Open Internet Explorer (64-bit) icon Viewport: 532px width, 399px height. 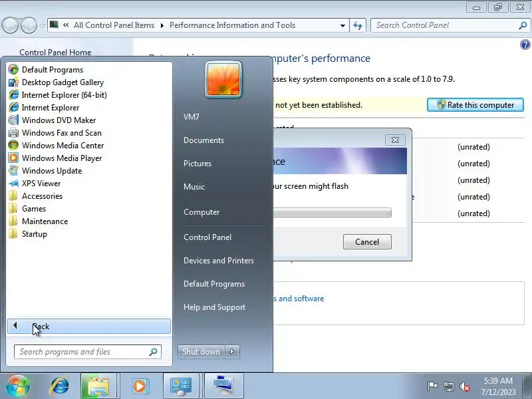pyautogui.click(x=13, y=94)
